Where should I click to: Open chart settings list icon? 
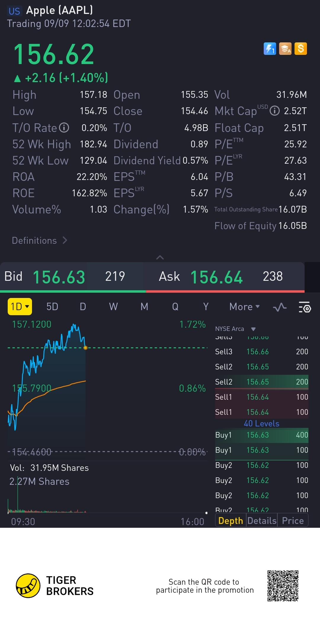pyautogui.click(x=304, y=307)
